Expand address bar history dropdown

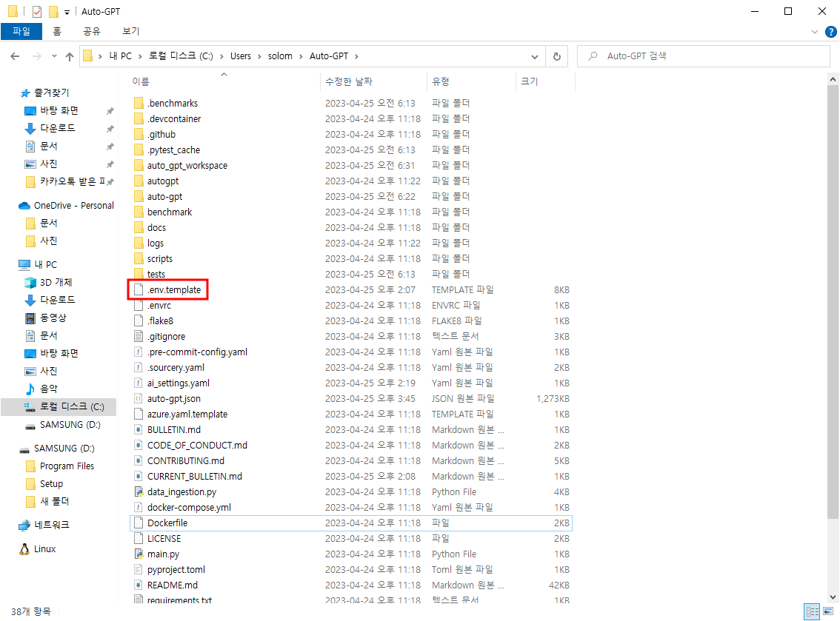coord(534,56)
